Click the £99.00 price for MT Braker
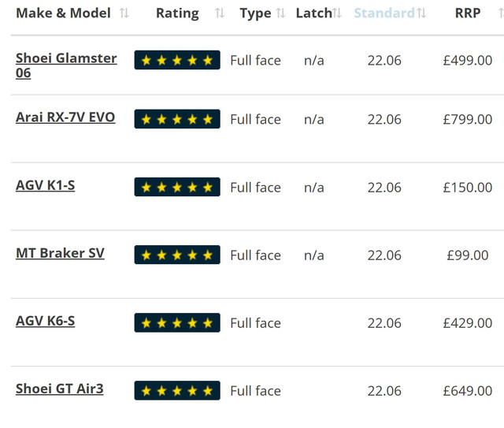This screenshot has height=428, width=504. (x=468, y=255)
